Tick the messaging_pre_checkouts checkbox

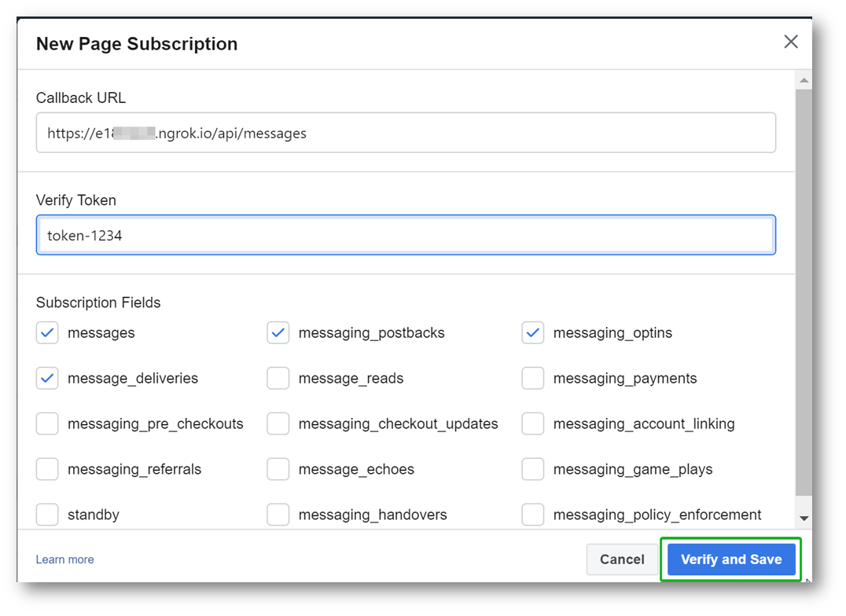pos(47,424)
